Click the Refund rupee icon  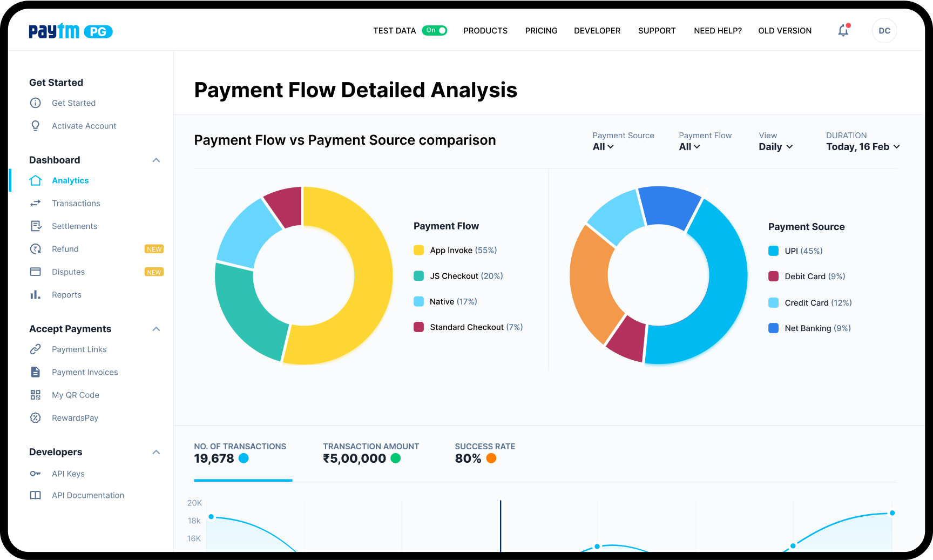pyautogui.click(x=36, y=249)
